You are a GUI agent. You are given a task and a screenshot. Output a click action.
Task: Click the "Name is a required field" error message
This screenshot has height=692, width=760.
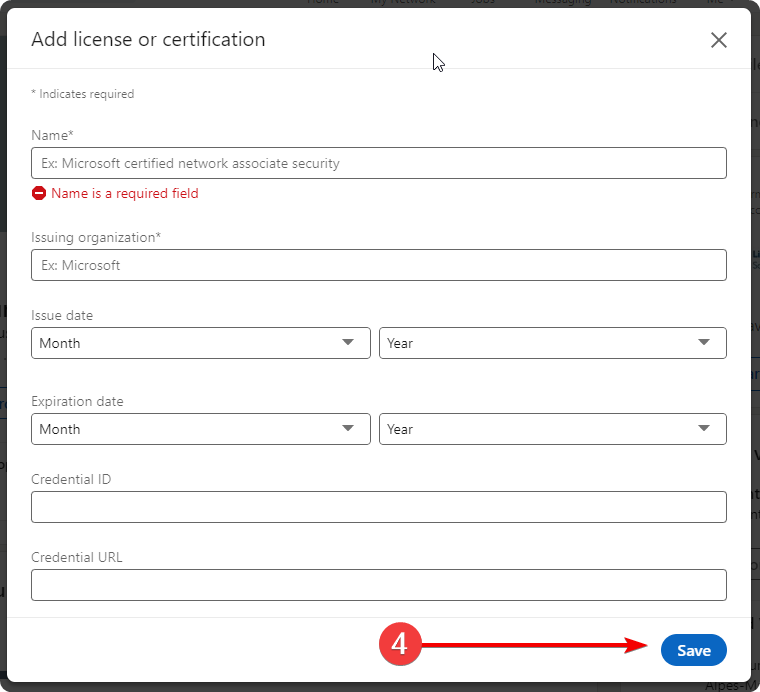pos(125,193)
